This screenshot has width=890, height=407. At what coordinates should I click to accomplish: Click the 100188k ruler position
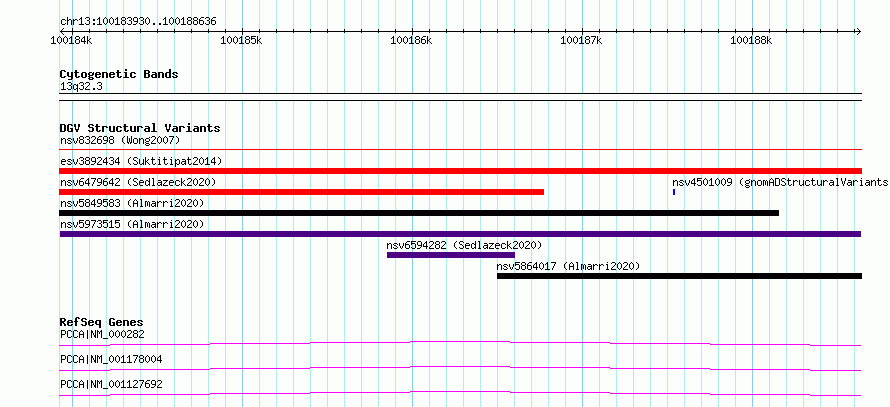click(752, 40)
